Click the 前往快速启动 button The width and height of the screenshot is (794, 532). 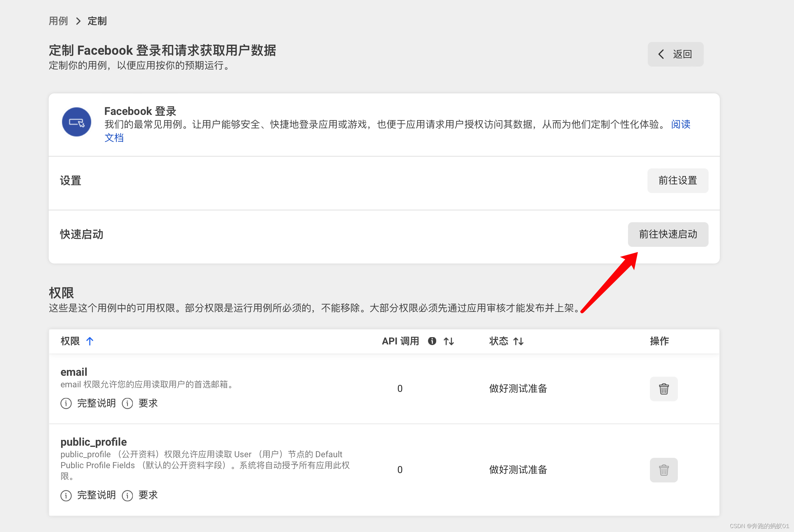668,234
